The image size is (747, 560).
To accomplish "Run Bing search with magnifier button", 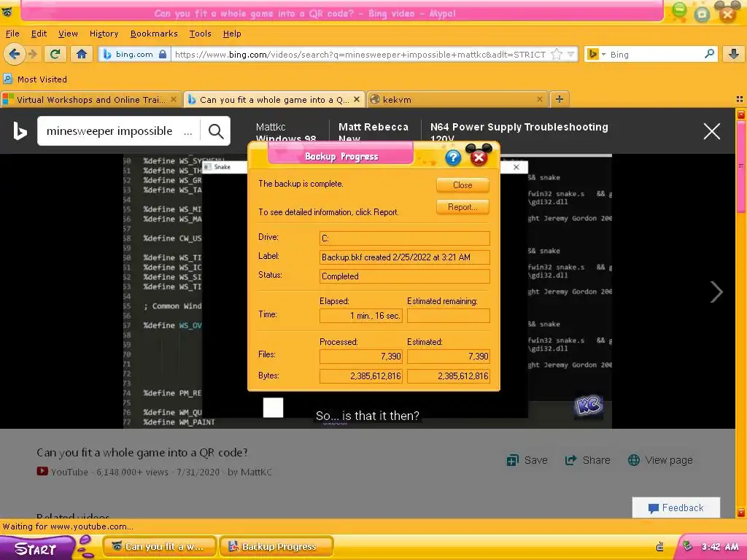I will tap(216, 131).
